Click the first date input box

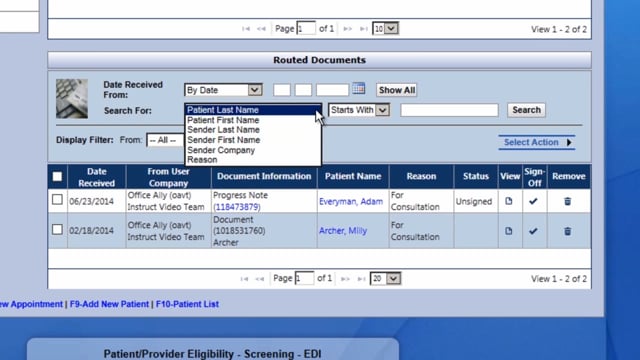282,90
